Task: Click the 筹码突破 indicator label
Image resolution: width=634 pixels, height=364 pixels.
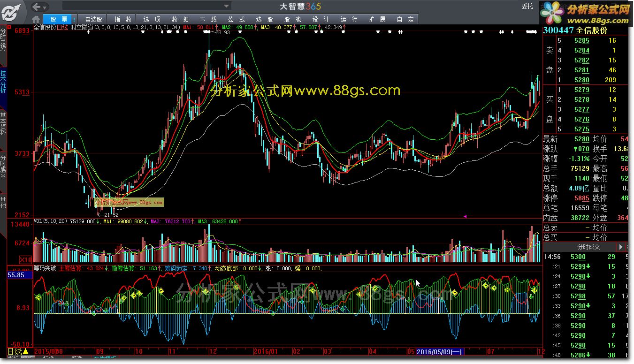Action: tap(45, 268)
